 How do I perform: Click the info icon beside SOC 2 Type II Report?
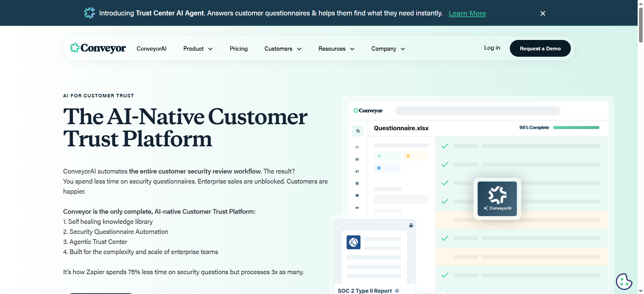click(x=397, y=291)
